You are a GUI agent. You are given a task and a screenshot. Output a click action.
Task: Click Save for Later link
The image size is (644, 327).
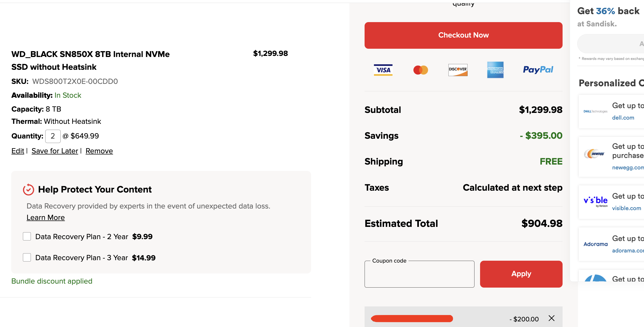click(x=55, y=151)
